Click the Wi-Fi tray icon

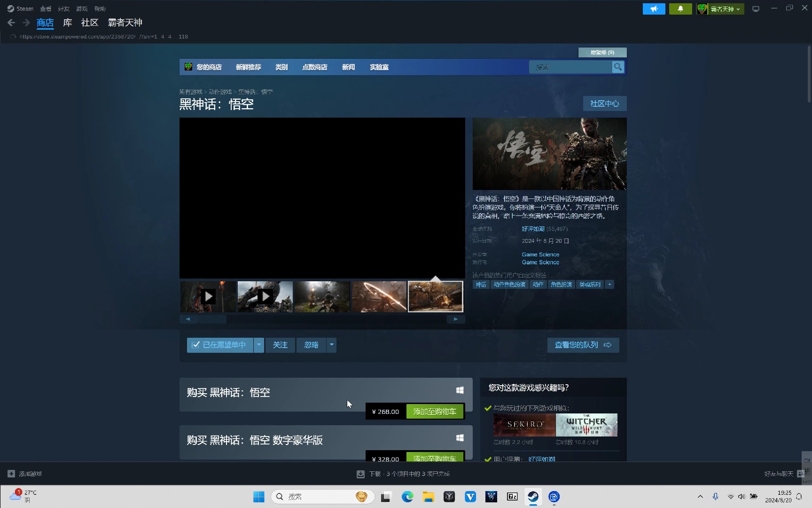click(x=731, y=497)
